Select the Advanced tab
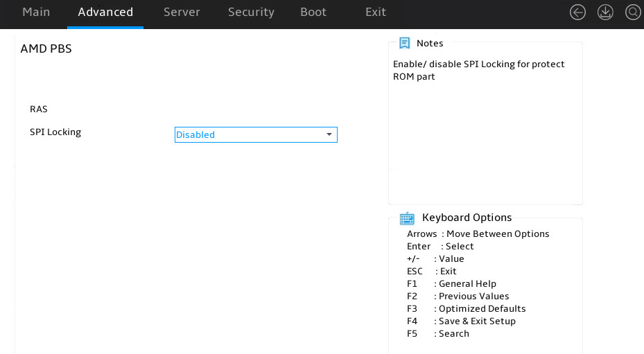The image size is (644, 354). pyautogui.click(x=105, y=12)
